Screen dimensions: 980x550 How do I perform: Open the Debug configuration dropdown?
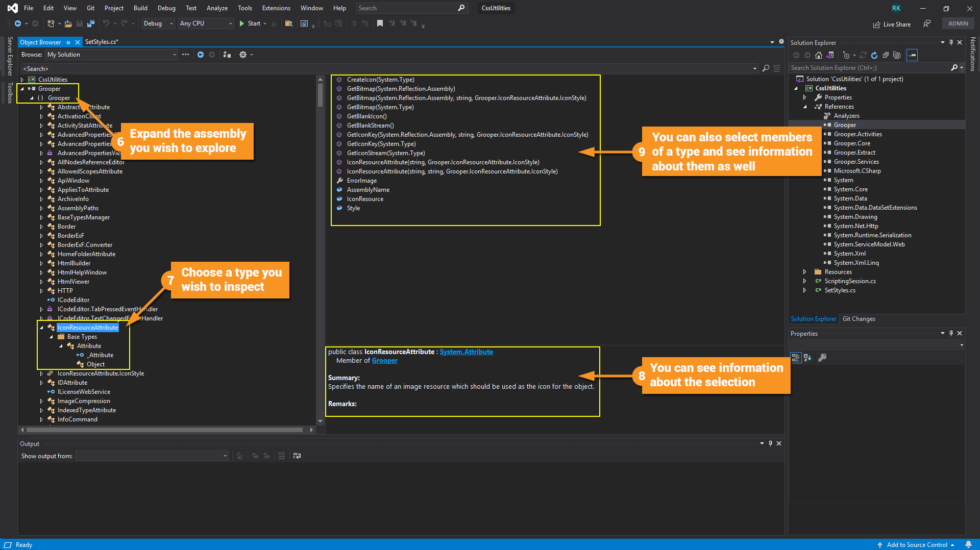(158, 23)
